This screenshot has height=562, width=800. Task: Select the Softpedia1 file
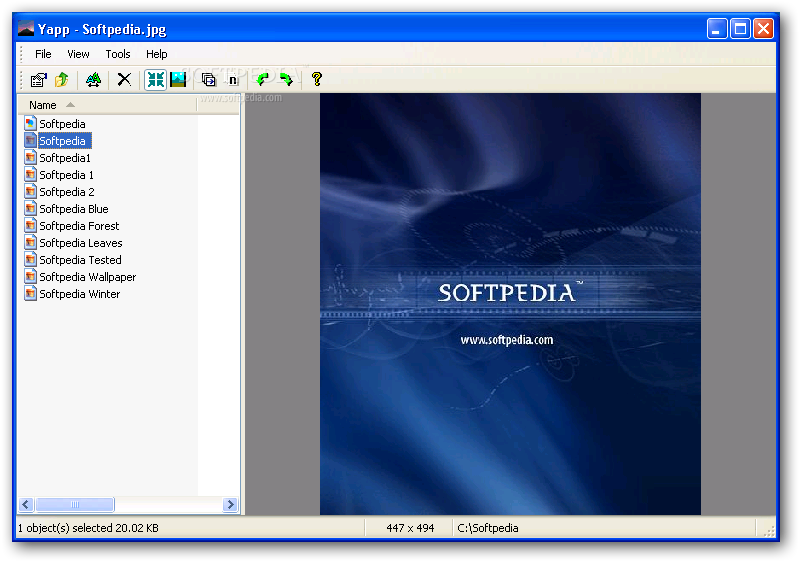coord(65,158)
